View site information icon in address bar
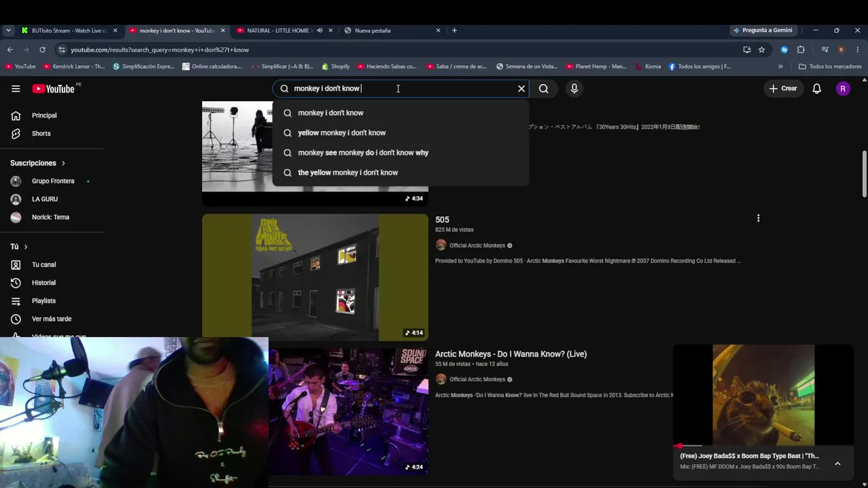The width and height of the screenshot is (868, 488). (x=62, y=49)
